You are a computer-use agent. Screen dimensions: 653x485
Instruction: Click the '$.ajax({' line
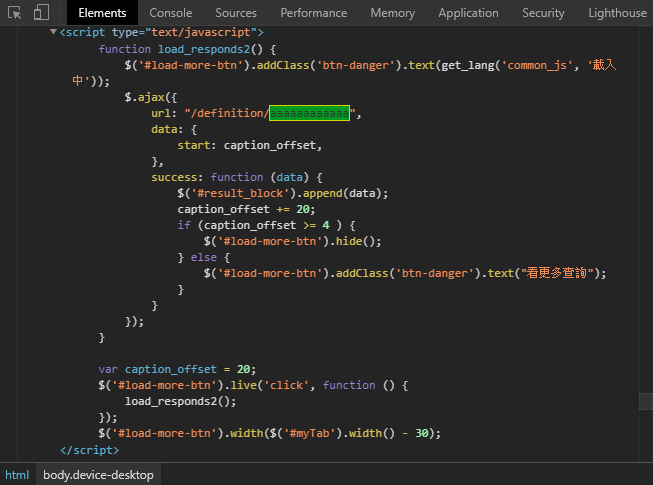(151, 97)
